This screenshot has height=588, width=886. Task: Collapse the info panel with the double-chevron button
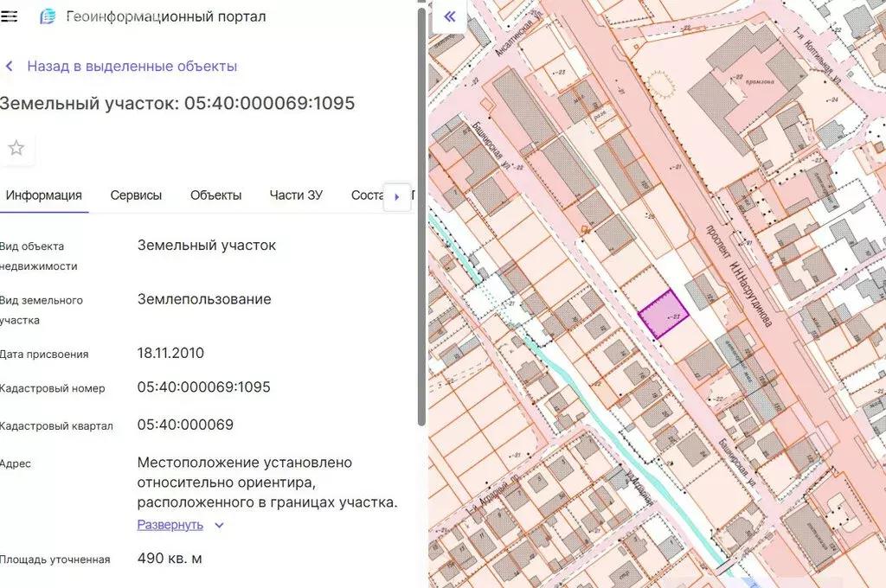pyautogui.click(x=449, y=16)
